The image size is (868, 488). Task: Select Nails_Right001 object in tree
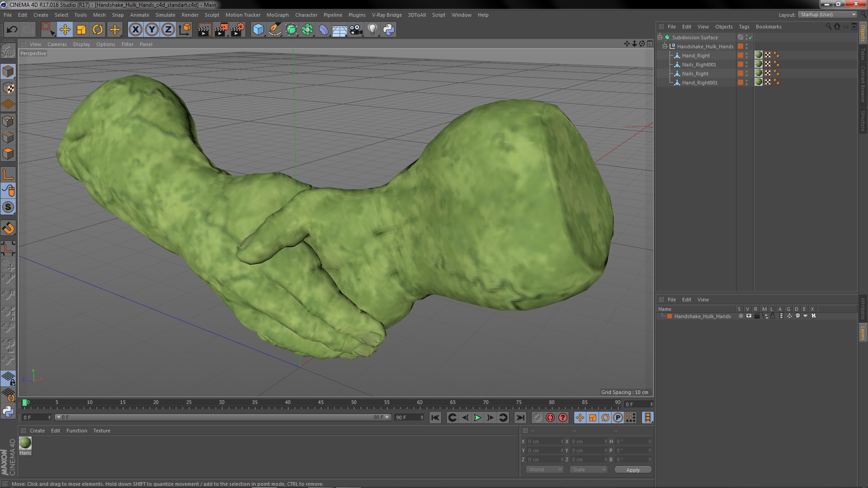699,65
